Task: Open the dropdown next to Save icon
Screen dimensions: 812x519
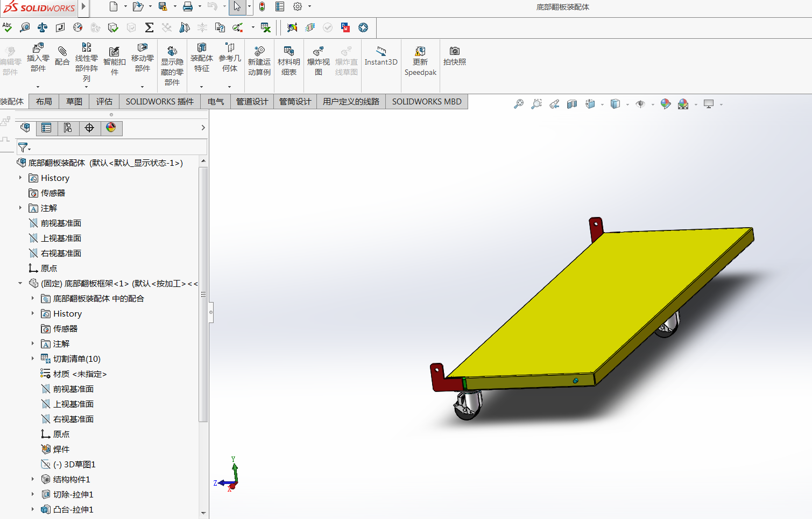Action: [x=175, y=6]
